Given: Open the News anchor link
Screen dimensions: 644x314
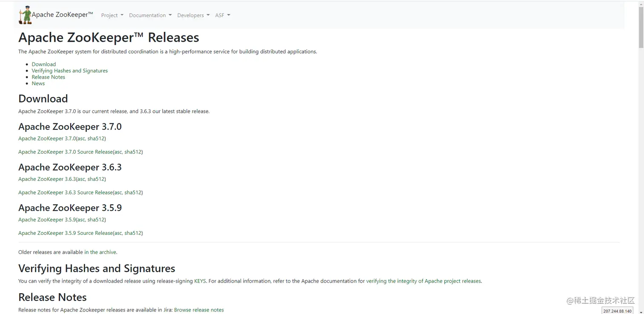Looking at the screenshot, I should (x=38, y=83).
